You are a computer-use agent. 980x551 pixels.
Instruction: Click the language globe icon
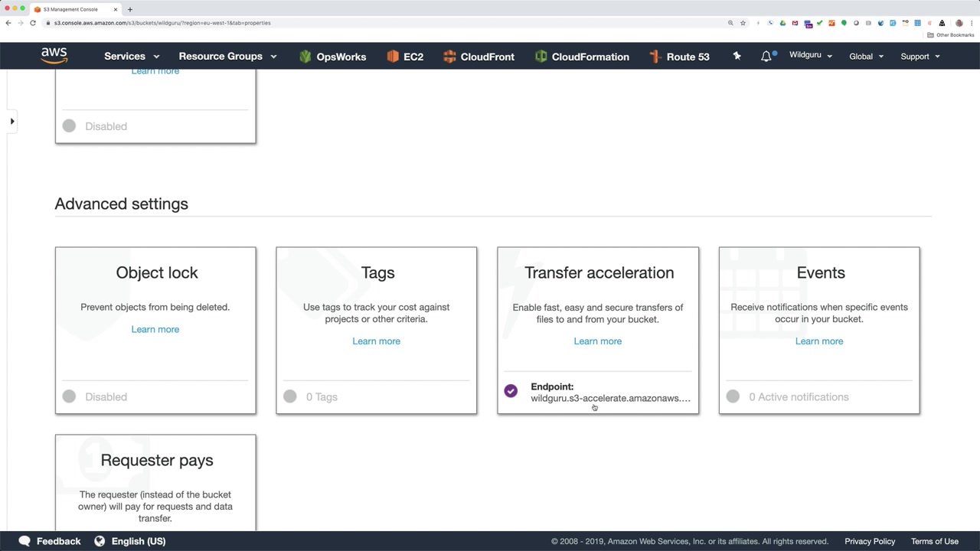tap(100, 541)
